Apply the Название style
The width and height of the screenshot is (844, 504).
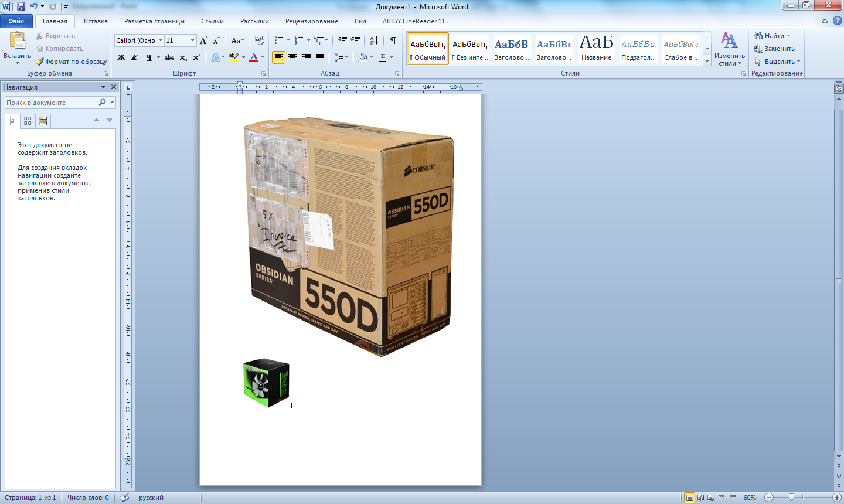click(596, 49)
